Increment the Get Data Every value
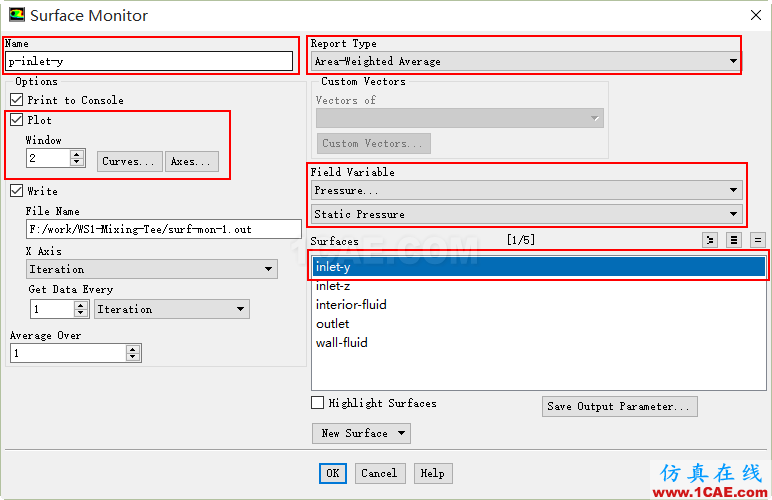Screen dimensions: 772x500 tap(81, 305)
